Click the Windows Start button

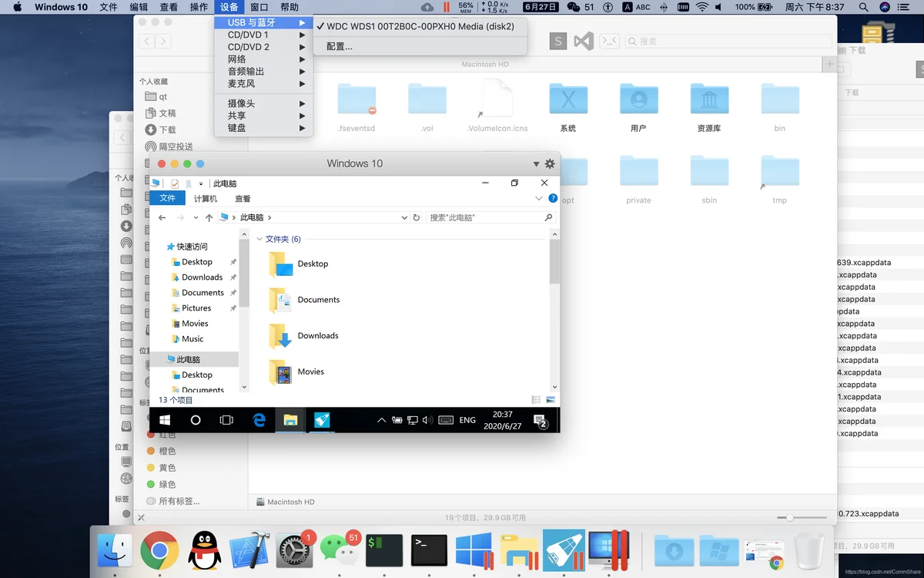coord(164,420)
